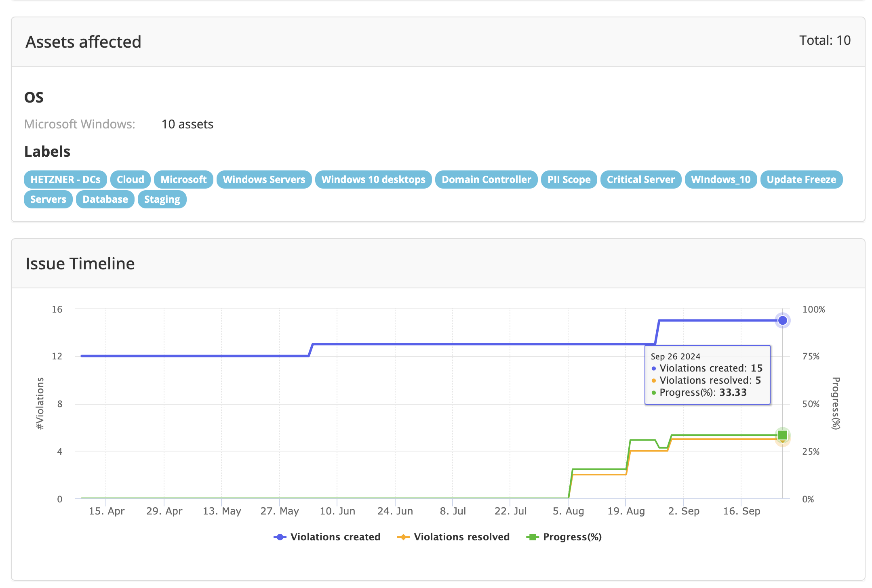Click the 10 assets count text
This screenshot has width=872, height=588.
[187, 124]
